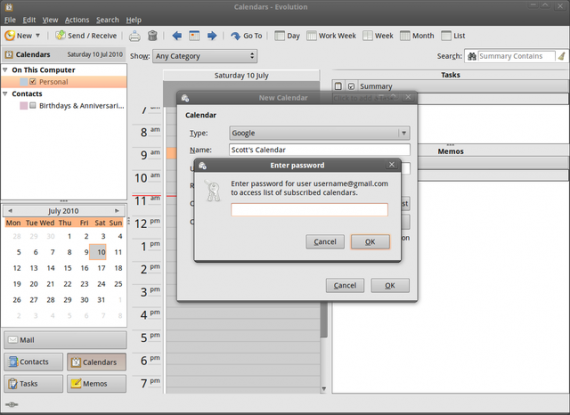The image size is (570, 415).
Task: Click the clear search broom icon
Action: click(562, 56)
